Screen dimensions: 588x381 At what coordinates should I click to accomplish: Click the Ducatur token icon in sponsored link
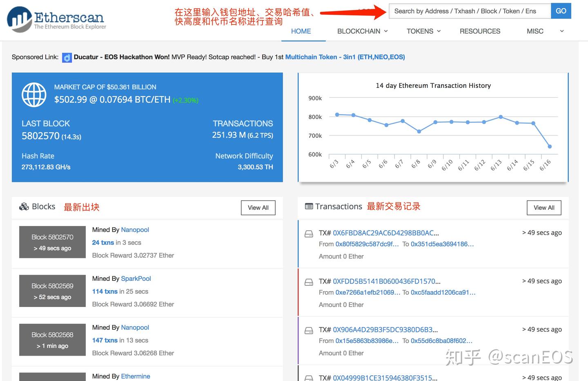pyautogui.click(x=67, y=57)
